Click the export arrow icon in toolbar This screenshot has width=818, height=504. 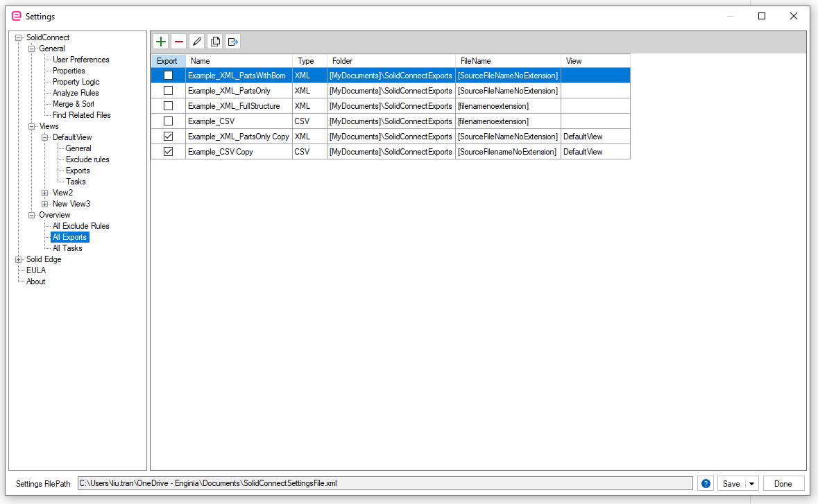tap(232, 42)
